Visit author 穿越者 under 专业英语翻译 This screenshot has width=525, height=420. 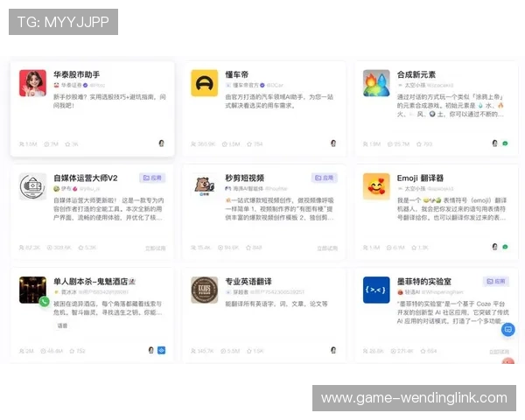pyautogui.click(x=241, y=292)
